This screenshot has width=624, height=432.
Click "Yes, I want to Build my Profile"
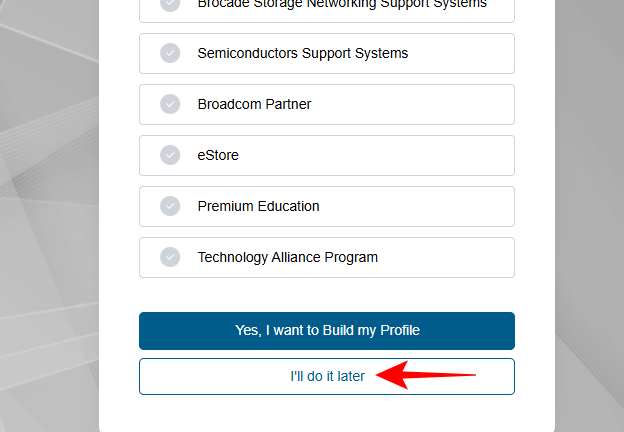click(x=327, y=330)
